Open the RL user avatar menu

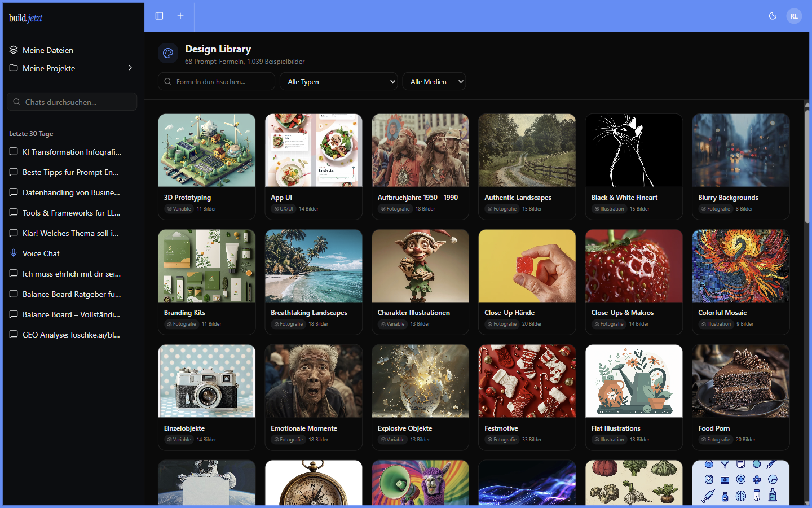[794, 16]
